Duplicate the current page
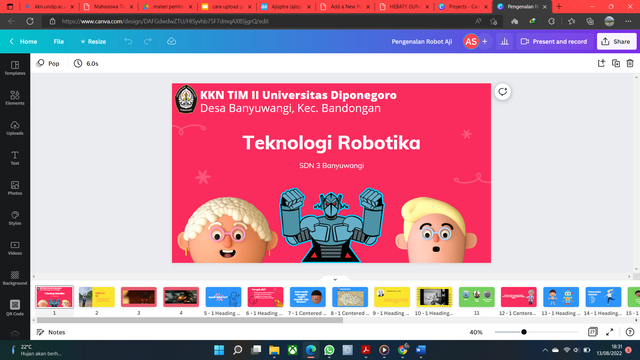 (x=616, y=63)
